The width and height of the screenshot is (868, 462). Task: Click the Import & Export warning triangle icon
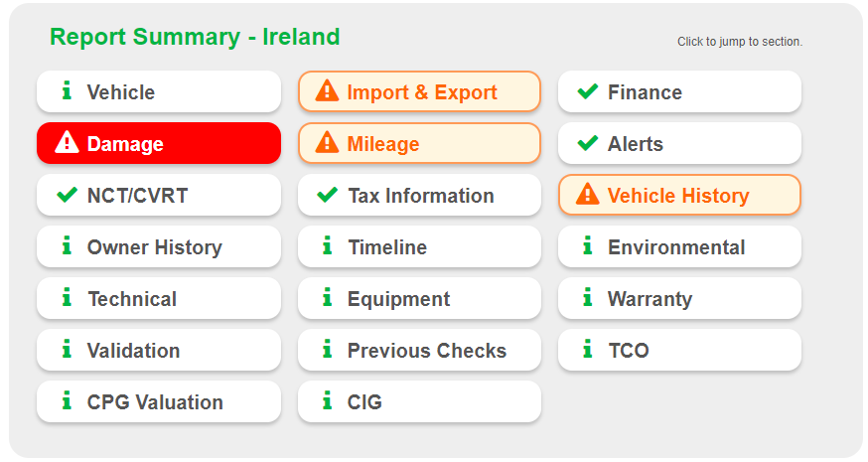(327, 91)
